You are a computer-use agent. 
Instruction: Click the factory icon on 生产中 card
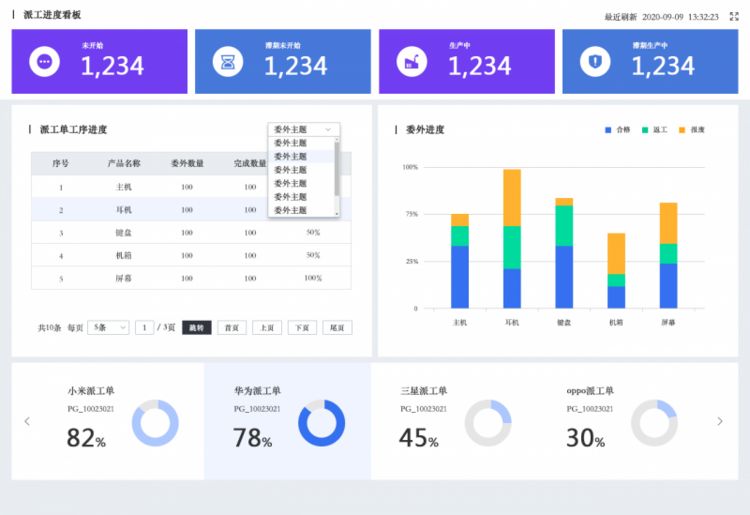pyautogui.click(x=412, y=62)
